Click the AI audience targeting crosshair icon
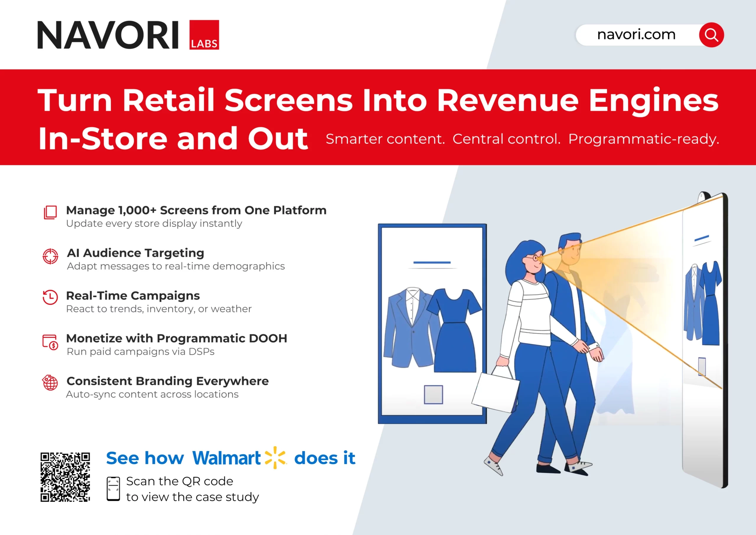Viewport: 756px width, 535px height. coord(50,256)
